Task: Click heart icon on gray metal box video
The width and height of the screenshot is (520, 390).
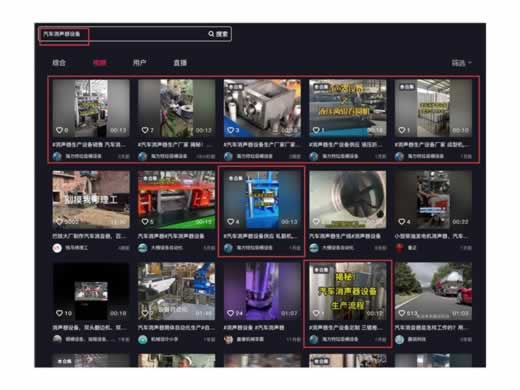Action: [230, 130]
